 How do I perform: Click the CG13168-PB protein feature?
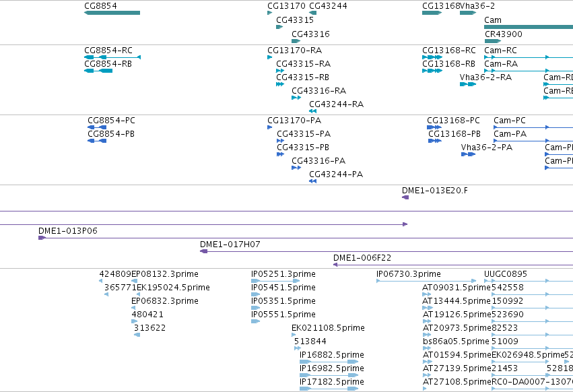click(435, 141)
